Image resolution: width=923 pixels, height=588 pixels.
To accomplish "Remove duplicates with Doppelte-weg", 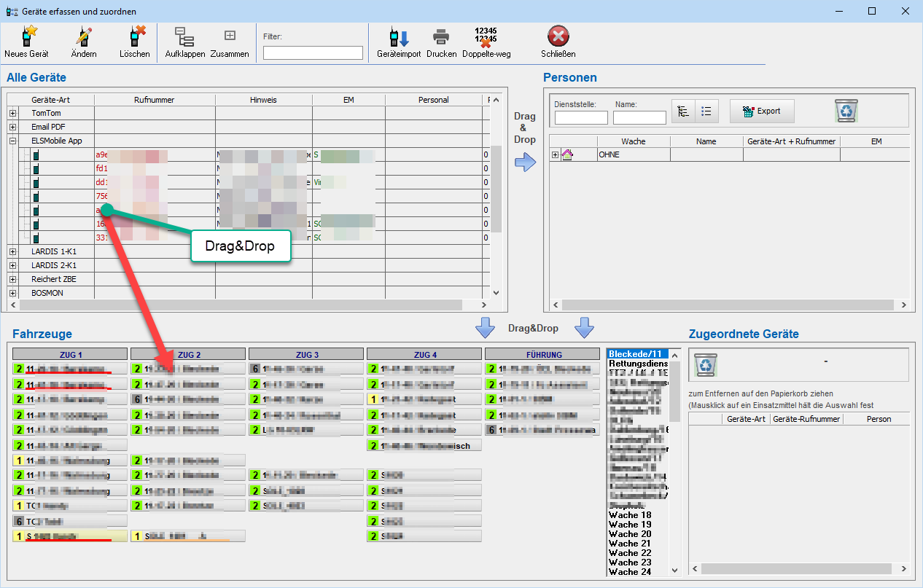I will (486, 36).
